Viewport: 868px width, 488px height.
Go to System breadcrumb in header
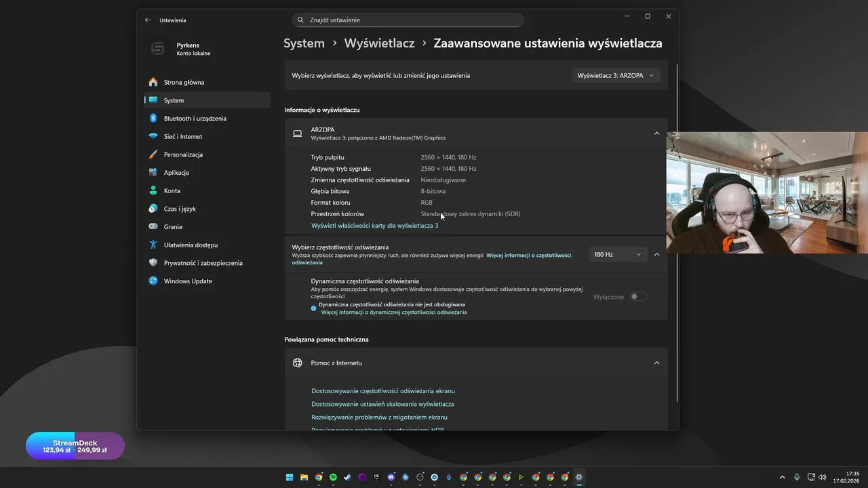click(x=304, y=43)
